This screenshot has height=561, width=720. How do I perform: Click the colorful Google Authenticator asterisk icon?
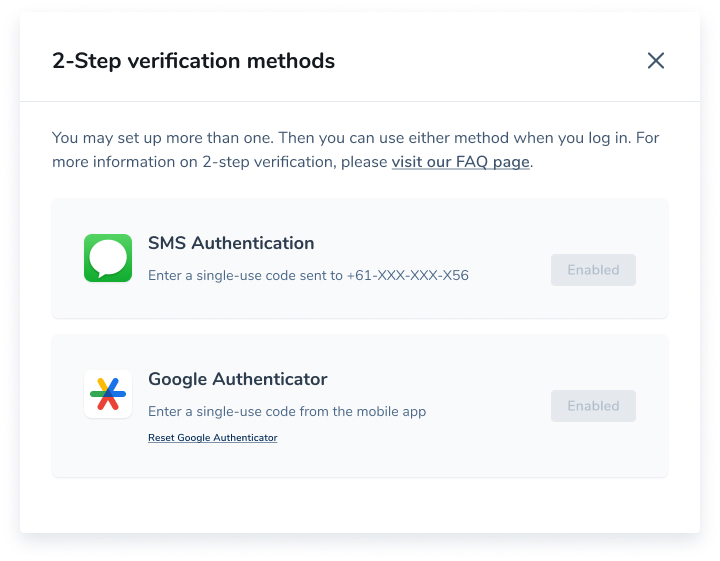pyautogui.click(x=108, y=394)
